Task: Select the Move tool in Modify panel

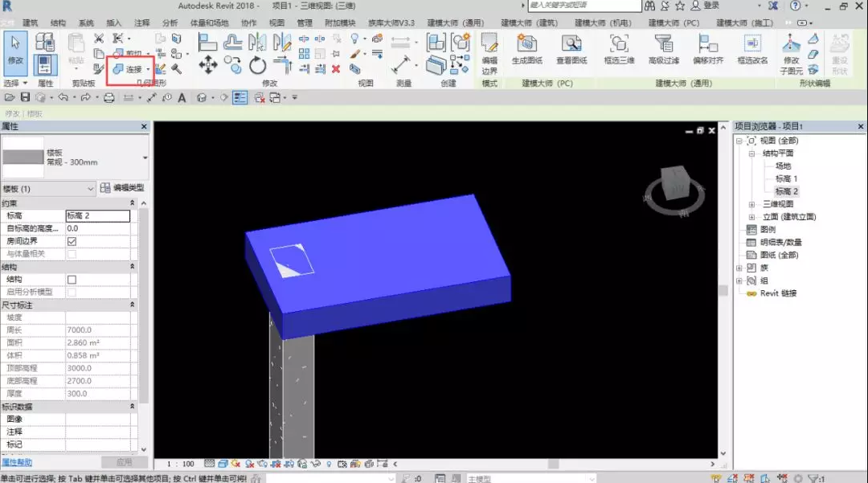Action: click(x=208, y=65)
